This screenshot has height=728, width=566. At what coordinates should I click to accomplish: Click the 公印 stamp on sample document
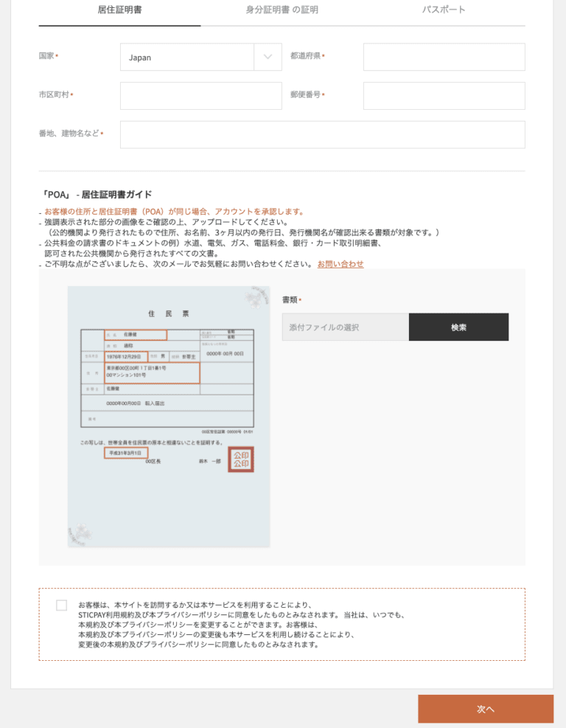tap(241, 460)
